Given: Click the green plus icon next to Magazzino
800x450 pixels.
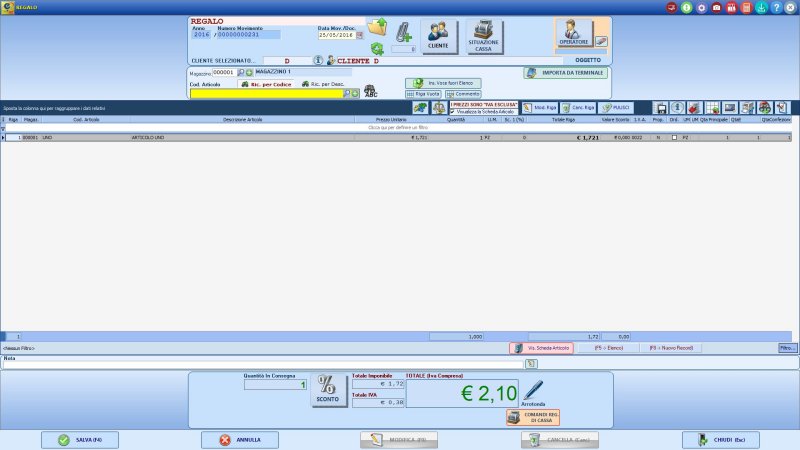Looking at the screenshot, I should [249, 72].
